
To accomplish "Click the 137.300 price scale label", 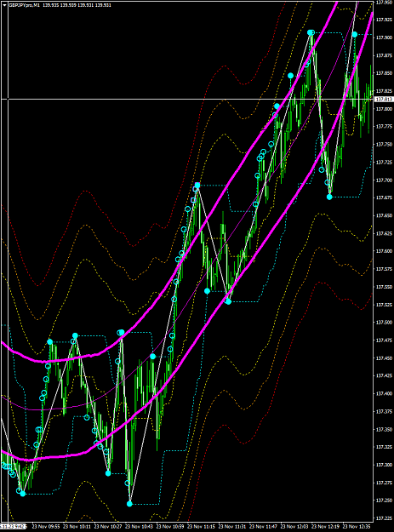I will point(384,465).
